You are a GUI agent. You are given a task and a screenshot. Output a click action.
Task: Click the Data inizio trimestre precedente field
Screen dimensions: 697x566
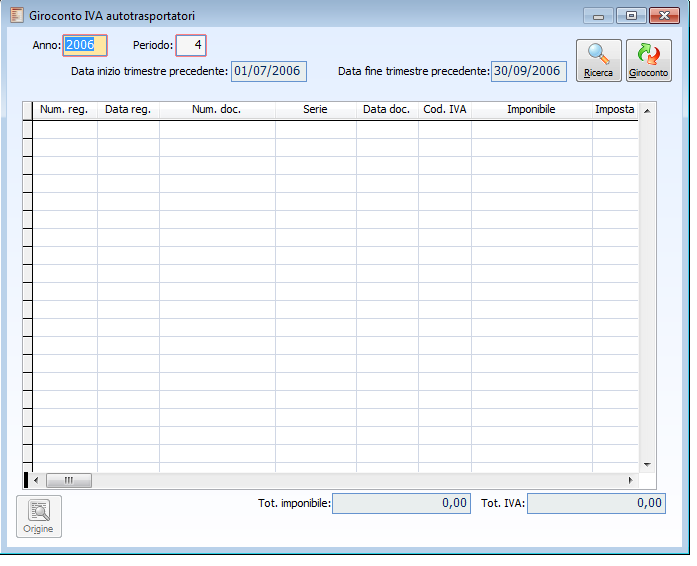point(268,71)
